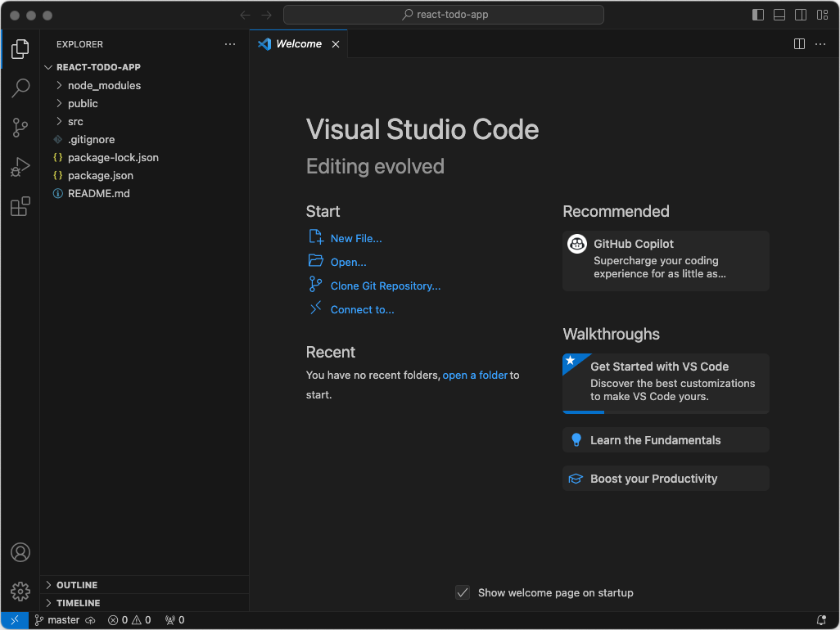Click the ports forwarded indicator showing 0
This screenshot has width=840, height=630.
click(x=174, y=620)
